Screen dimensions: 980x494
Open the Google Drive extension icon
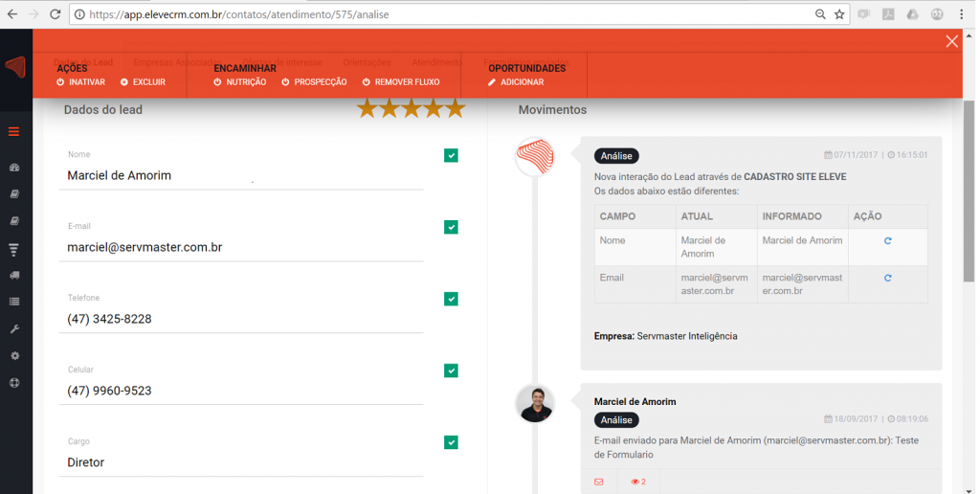[912, 14]
